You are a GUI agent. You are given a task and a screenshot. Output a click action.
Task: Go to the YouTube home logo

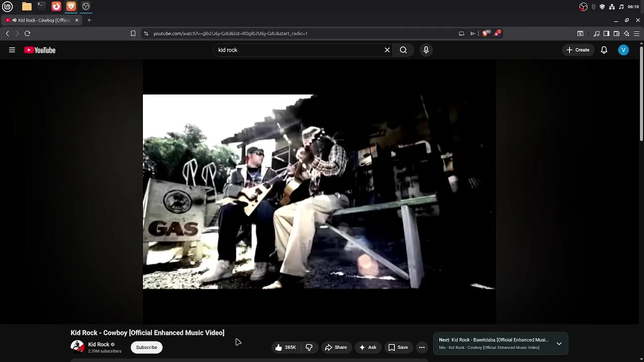coord(40,50)
